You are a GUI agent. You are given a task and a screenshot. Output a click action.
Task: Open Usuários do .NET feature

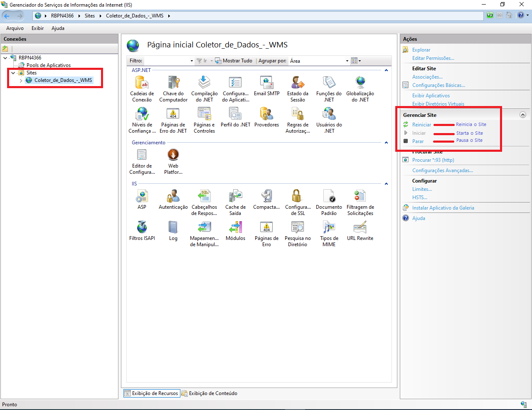(x=329, y=120)
